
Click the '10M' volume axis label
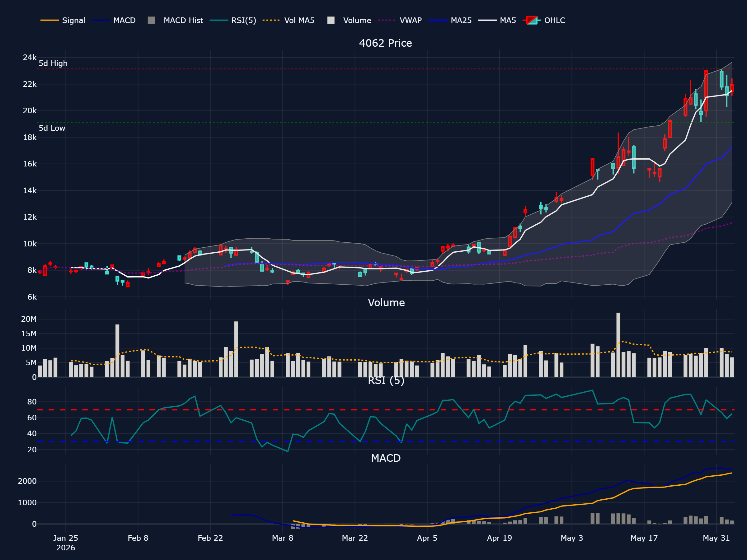click(x=29, y=348)
